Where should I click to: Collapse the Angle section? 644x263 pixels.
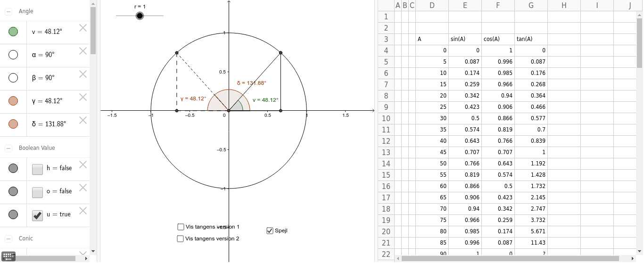tap(8, 11)
